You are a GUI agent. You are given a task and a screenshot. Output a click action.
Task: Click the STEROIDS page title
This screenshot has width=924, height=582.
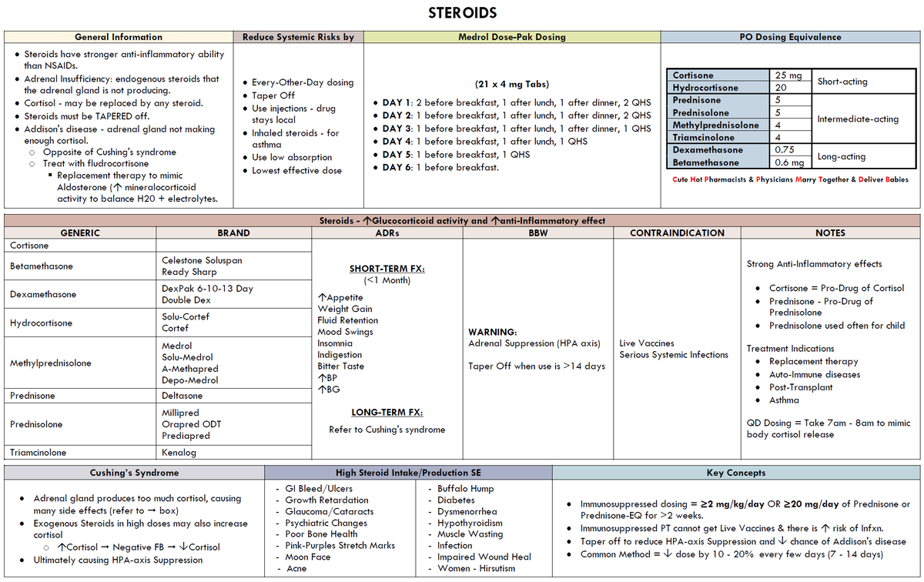[x=462, y=13]
